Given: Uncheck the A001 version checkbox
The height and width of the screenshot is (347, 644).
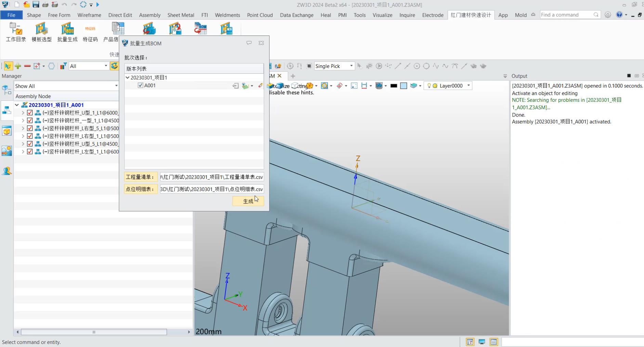Looking at the screenshot, I should pyautogui.click(x=140, y=85).
